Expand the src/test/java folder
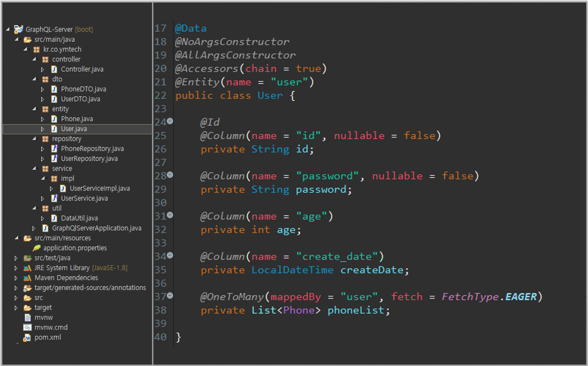 pos(17,258)
